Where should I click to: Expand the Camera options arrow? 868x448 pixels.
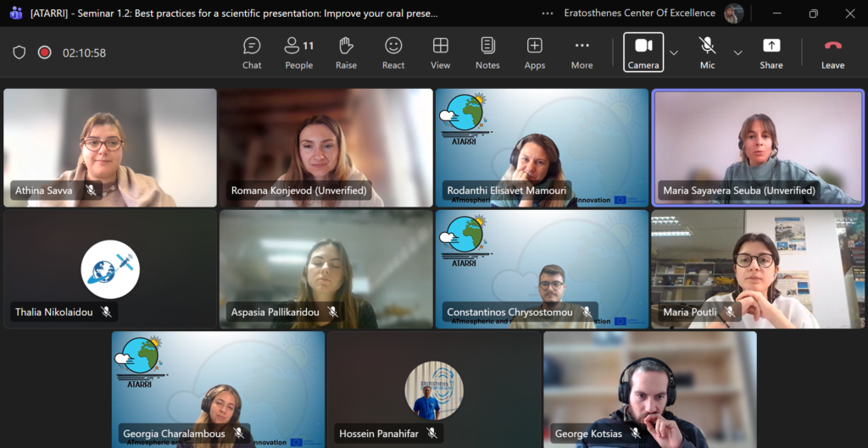coord(674,53)
